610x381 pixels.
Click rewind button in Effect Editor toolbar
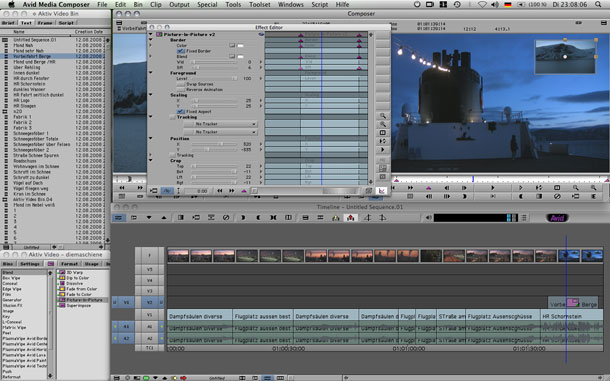pyautogui.click(x=220, y=191)
